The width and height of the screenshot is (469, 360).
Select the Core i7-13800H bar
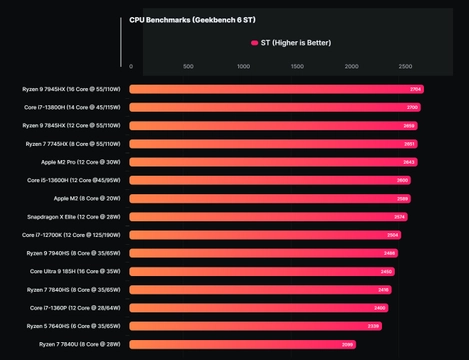pyautogui.click(x=275, y=107)
